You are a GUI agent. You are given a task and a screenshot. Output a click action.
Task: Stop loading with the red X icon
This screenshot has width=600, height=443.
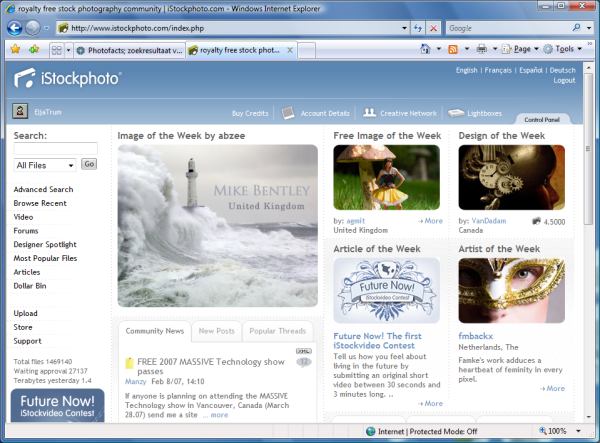pyautogui.click(x=434, y=28)
